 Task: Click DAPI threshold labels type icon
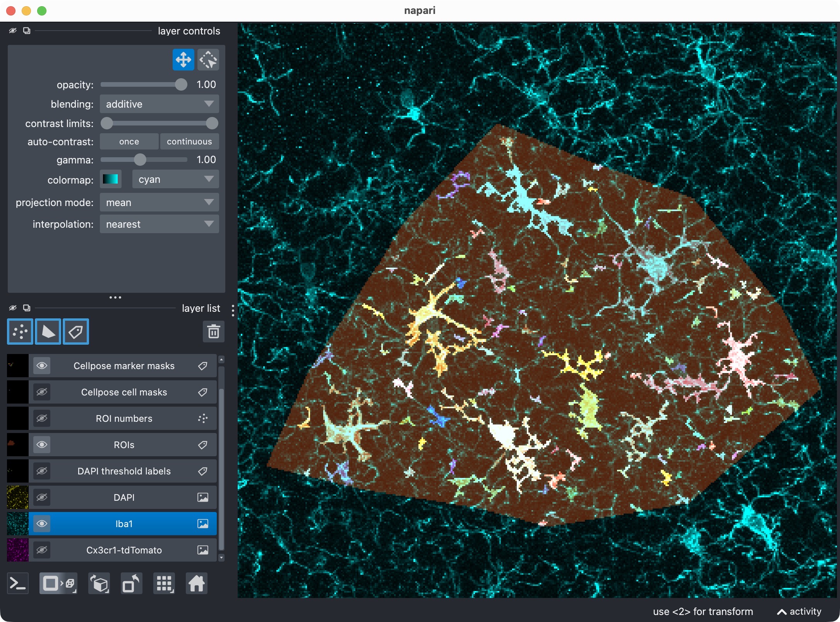pyautogui.click(x=203, y=471)
